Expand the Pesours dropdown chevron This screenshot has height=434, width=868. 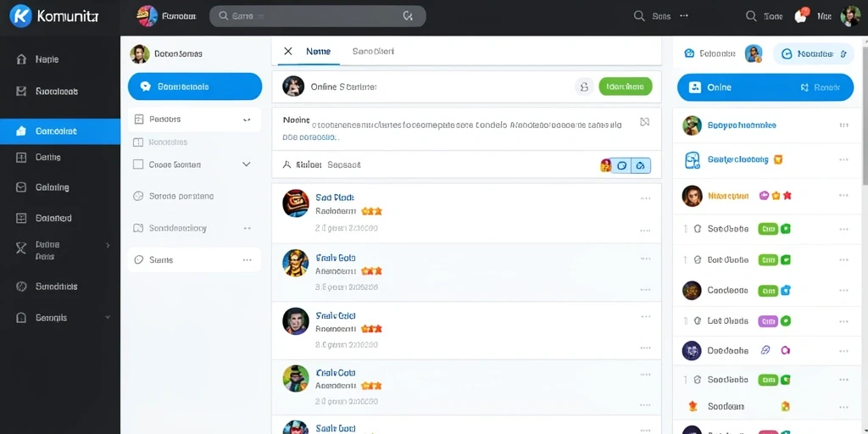coord(247,119)
